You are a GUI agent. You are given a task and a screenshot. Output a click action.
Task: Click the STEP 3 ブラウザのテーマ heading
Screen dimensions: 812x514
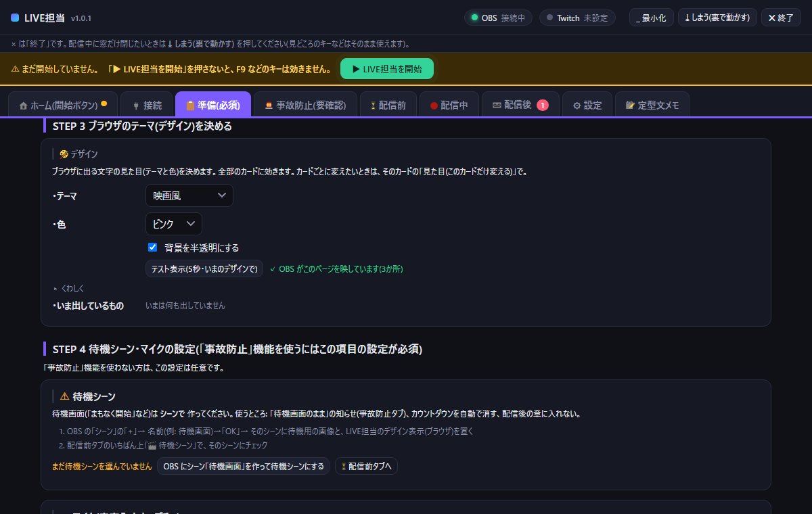(x=141, y=126)
